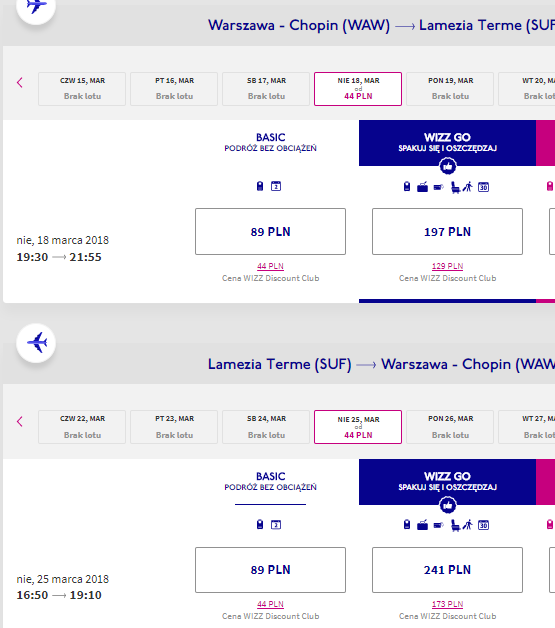This screenshot has height=628, width=555.
Task: Open outbound 44 PLN Discount Club price link
Action: pyautogui.click(x=270, y=266)
